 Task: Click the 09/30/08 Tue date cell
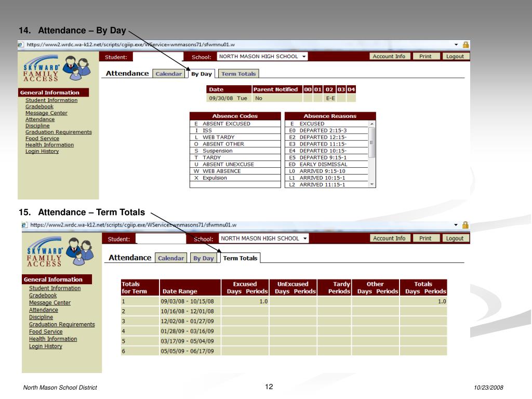click(x=229, y=98)
